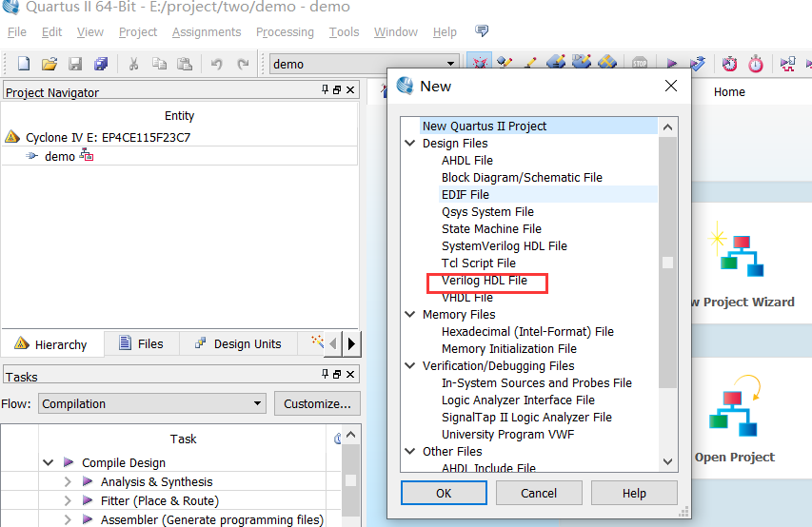The width and height of the screenshot is (812, 527).
Task: Click the Open file folder icon
Action: [50, 64]
